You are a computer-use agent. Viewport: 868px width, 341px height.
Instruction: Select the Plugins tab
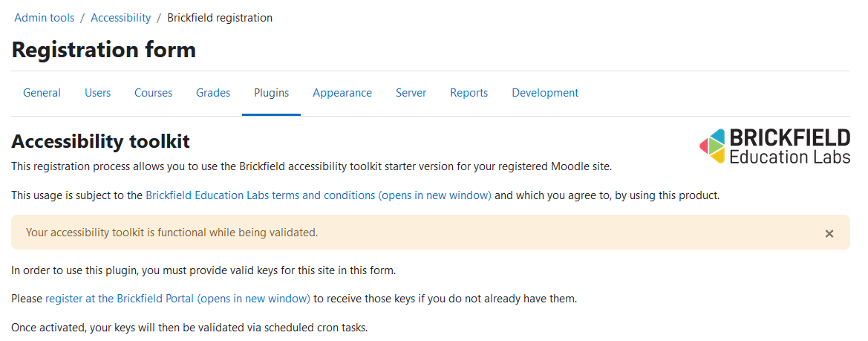[x=271, y=93]
